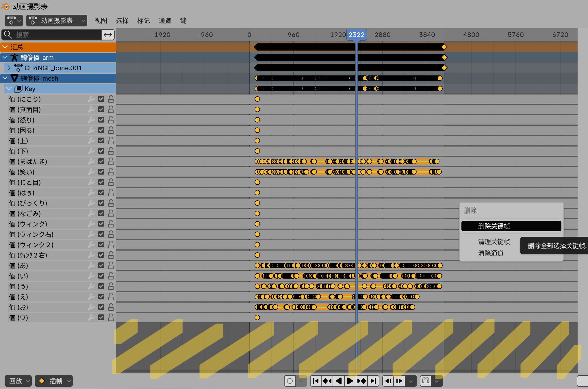The width and height of the screenshot is (588, 389).
Task: Open the 通道 menu
Action: point(165,21)
